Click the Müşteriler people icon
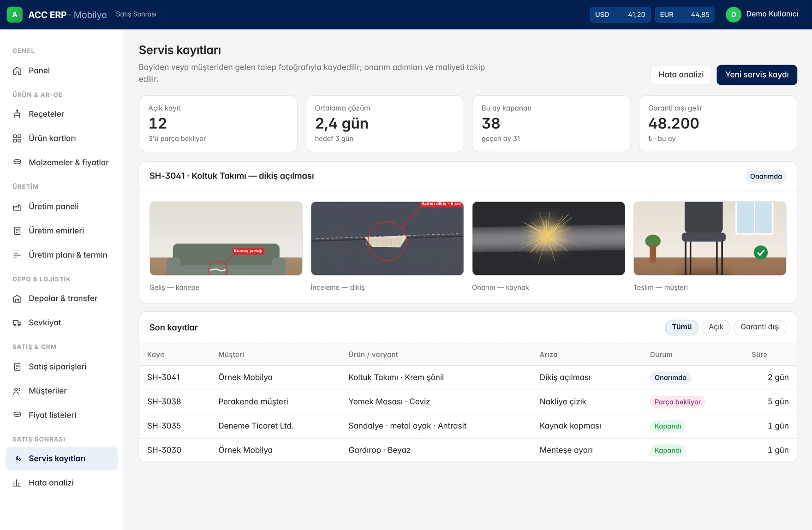 tap(17, 391)
